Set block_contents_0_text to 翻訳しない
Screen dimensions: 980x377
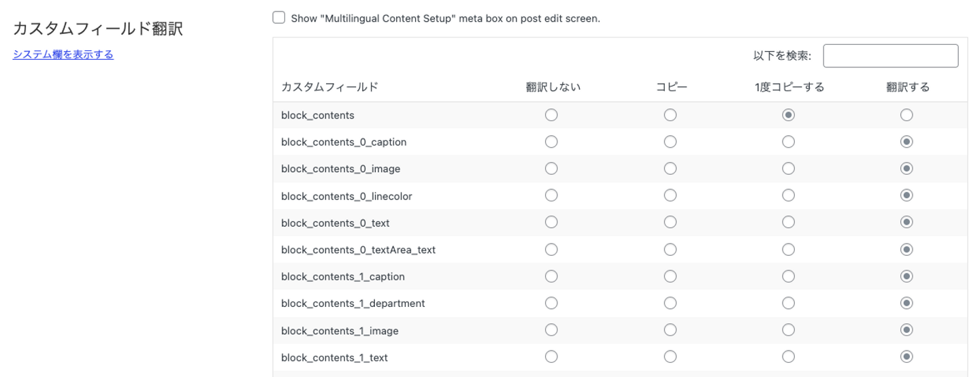(551, 223)
